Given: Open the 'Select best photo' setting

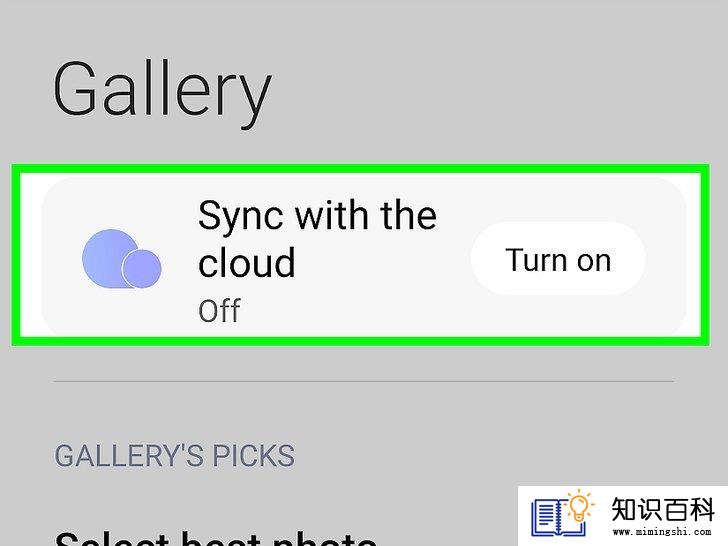Looking at the screenshot, I should coord(216,538).
